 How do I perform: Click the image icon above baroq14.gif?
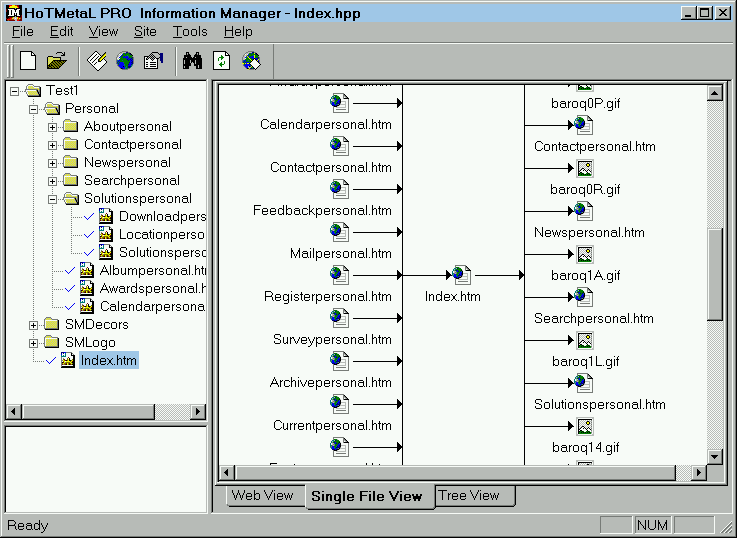pos(585,426)
